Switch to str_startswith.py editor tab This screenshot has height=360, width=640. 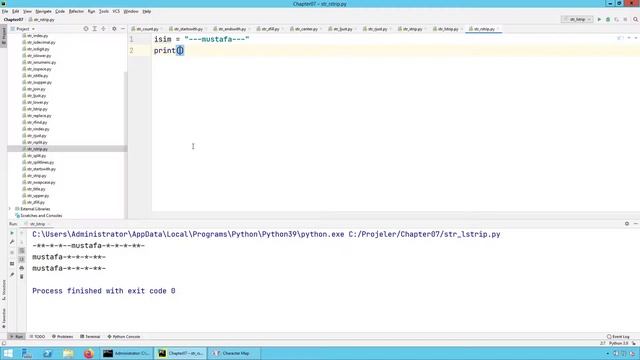(188, 29)
